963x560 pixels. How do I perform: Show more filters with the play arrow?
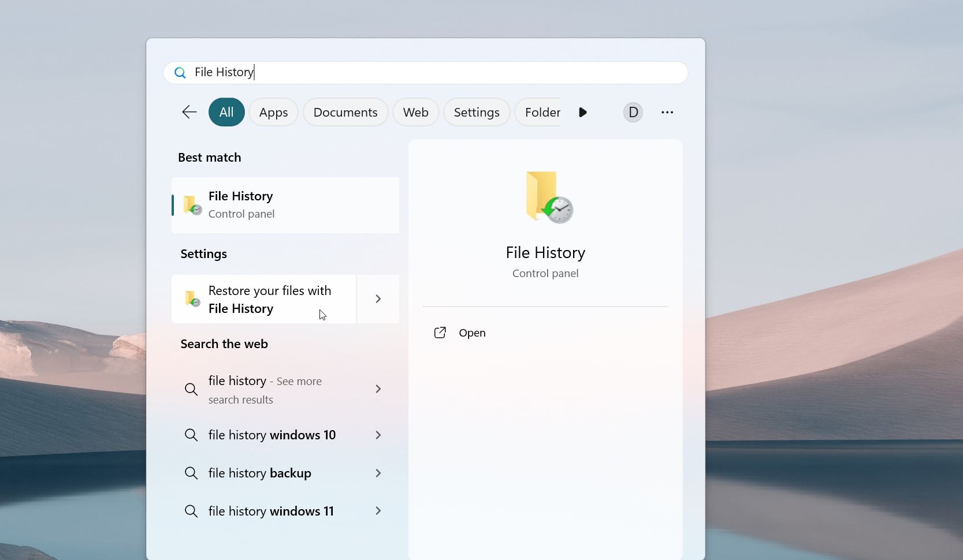[583, 112]
